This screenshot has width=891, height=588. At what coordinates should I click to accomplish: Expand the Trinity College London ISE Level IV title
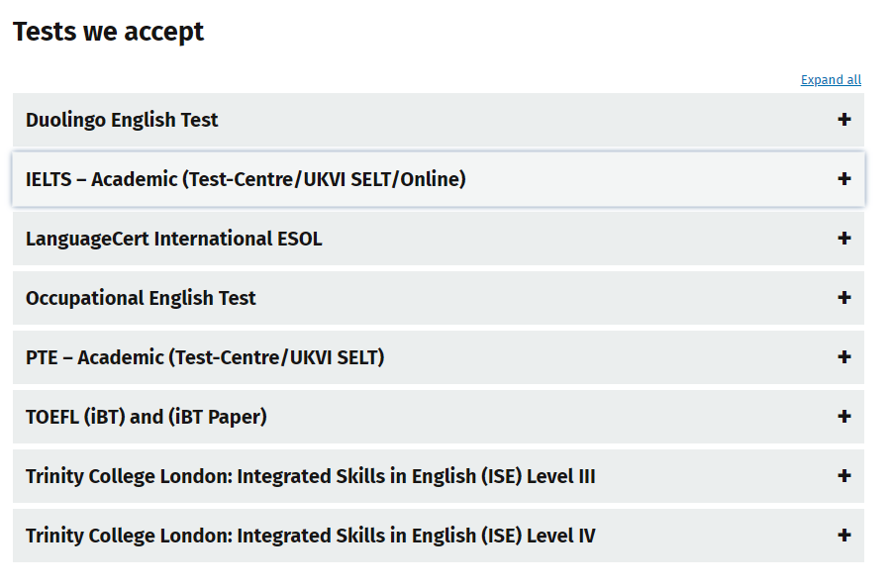[x=310, y=536]
